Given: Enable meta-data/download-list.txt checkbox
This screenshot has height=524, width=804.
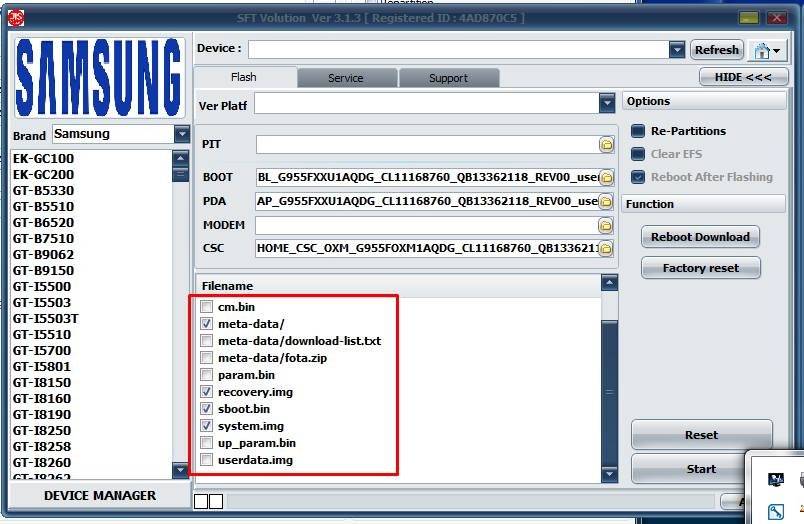Looking at the screenshot, I should pyautogui.click(x=206, y=340).
